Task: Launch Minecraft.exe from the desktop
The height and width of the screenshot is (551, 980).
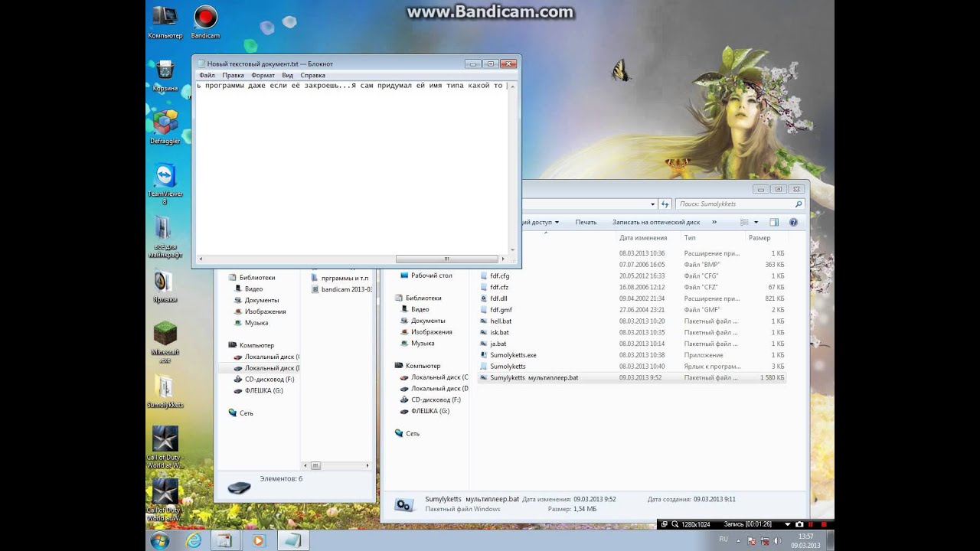Action: tap(165, 341)
